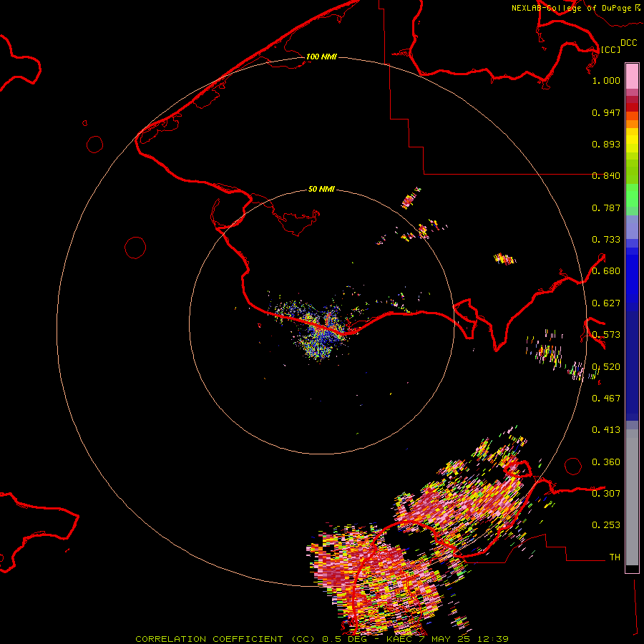Viewport: 644px width, 644px height.
Task: Click the 0.307 legend value
Action: (606, 494)
